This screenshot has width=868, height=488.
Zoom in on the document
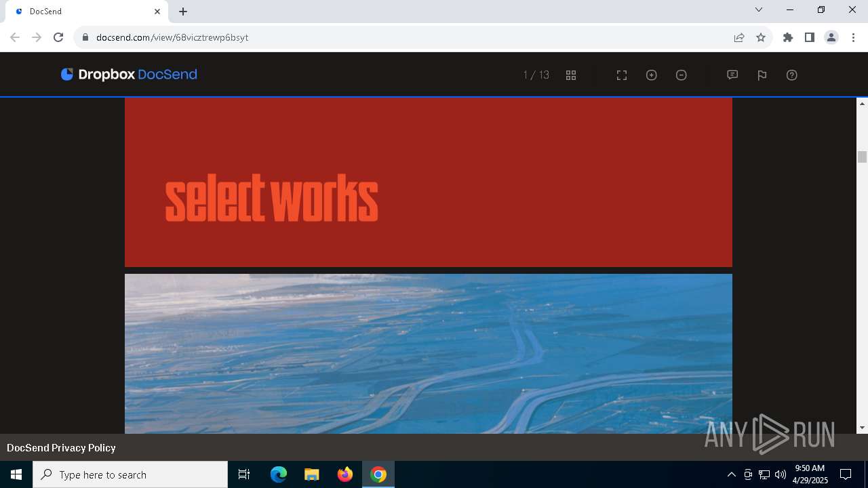tap(652, 75)
